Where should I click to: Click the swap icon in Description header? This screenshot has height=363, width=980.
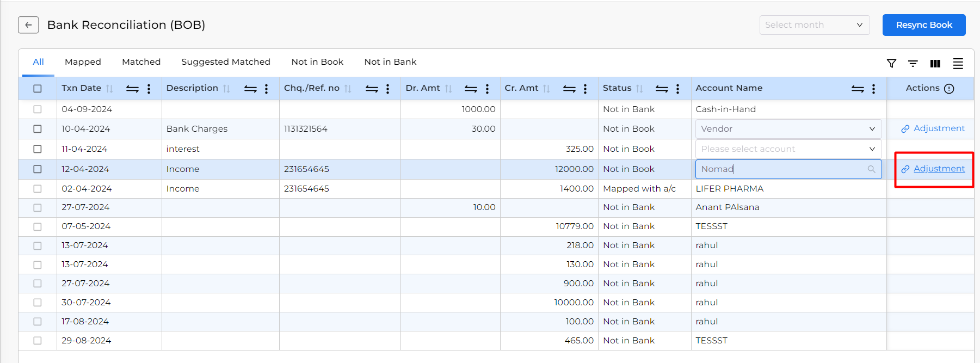[x=250, y=89]
